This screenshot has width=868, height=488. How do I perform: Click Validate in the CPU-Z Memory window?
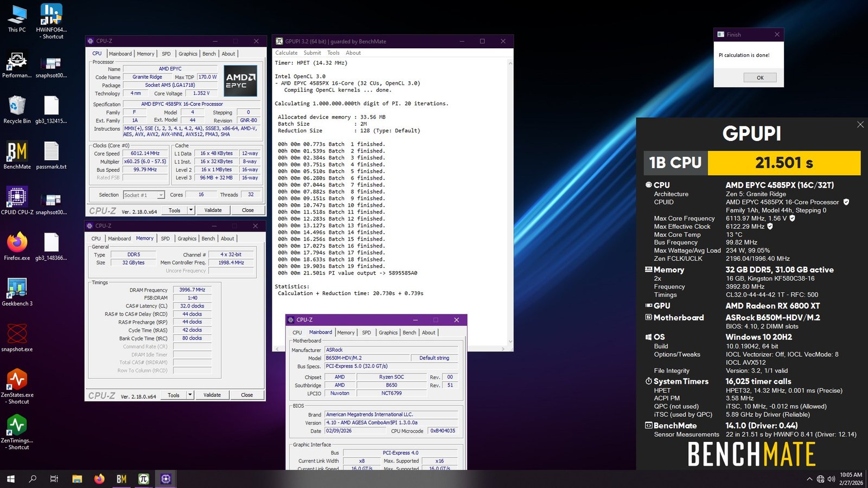click(x=212, y=395)
